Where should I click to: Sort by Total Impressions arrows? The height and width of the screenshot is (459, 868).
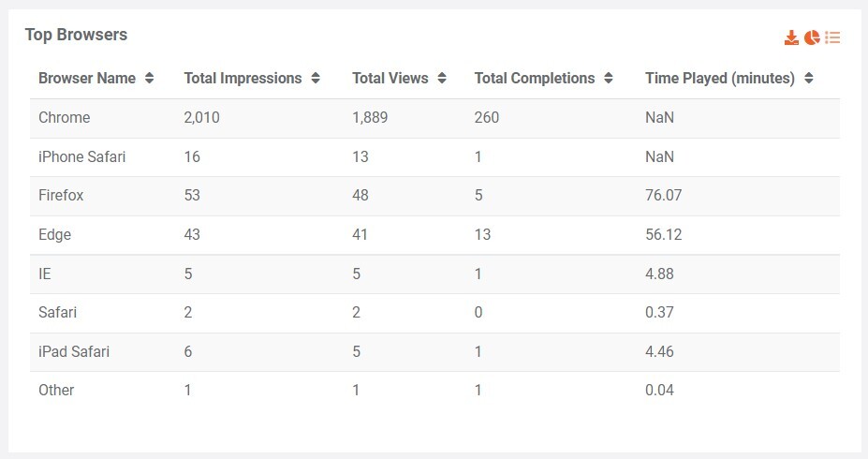[316, 79]
